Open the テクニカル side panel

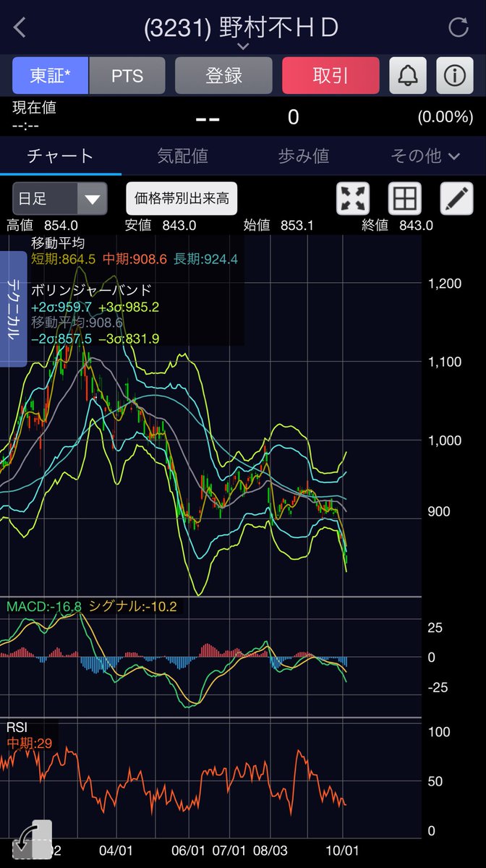click(14, 310)
